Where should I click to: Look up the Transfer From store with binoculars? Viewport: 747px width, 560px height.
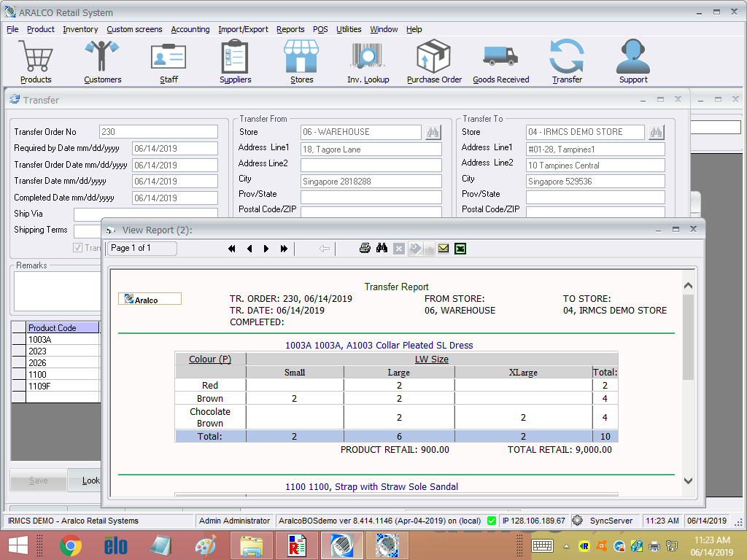point(433,132)
